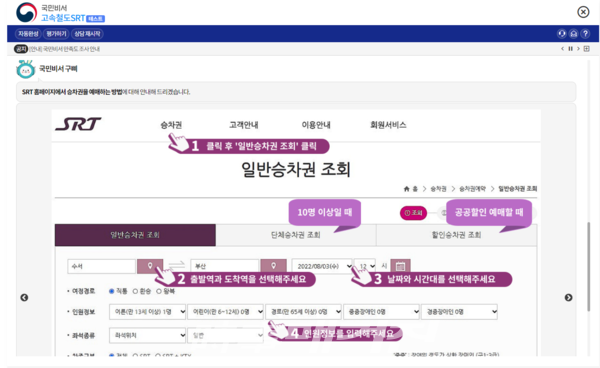
Task: Open the 12시 hour dropdown
Action: pos(365,266)
